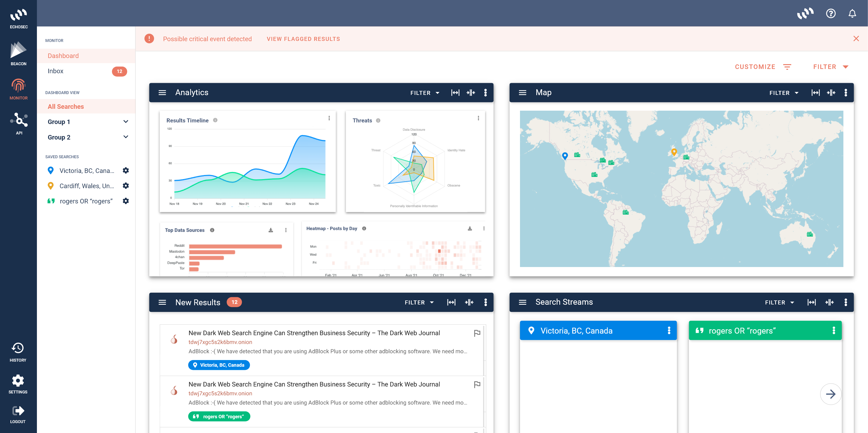This screenshot has height=433, width=868.
Task: Open the kebab menu on the Threats chart
Action: (x=479, y=118)
